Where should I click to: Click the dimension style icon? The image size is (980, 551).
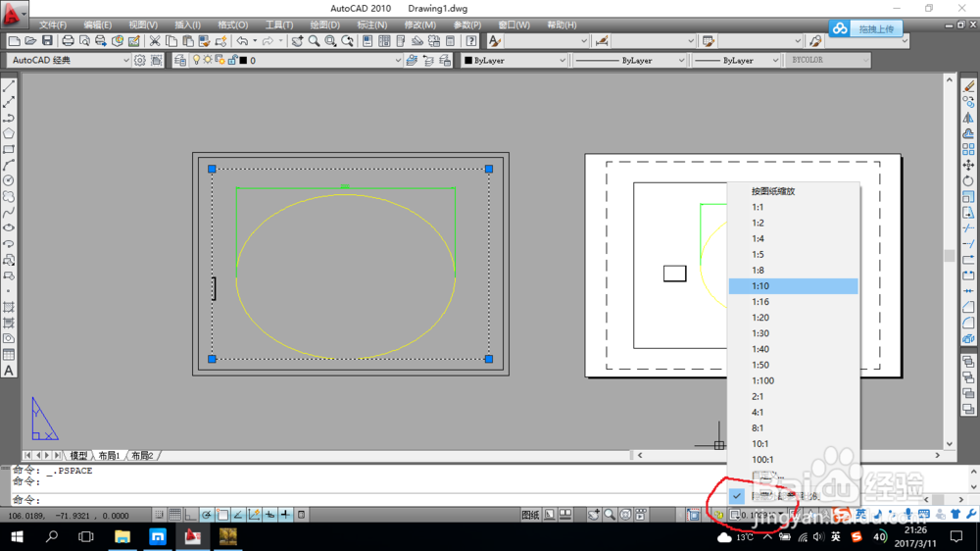602,41
